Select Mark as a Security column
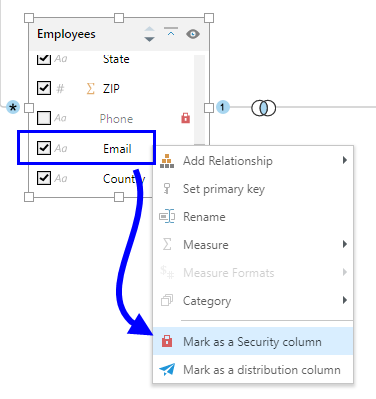 point(253,341)
